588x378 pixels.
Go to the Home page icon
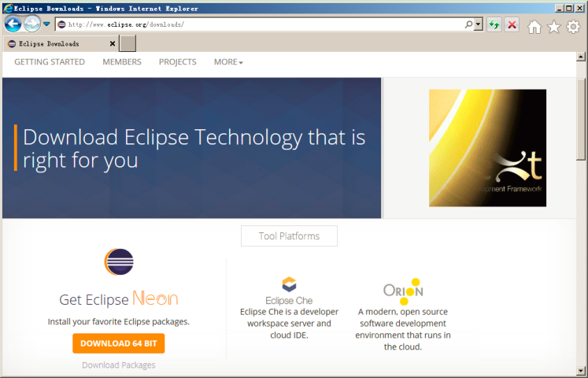[x=534, y=27]
